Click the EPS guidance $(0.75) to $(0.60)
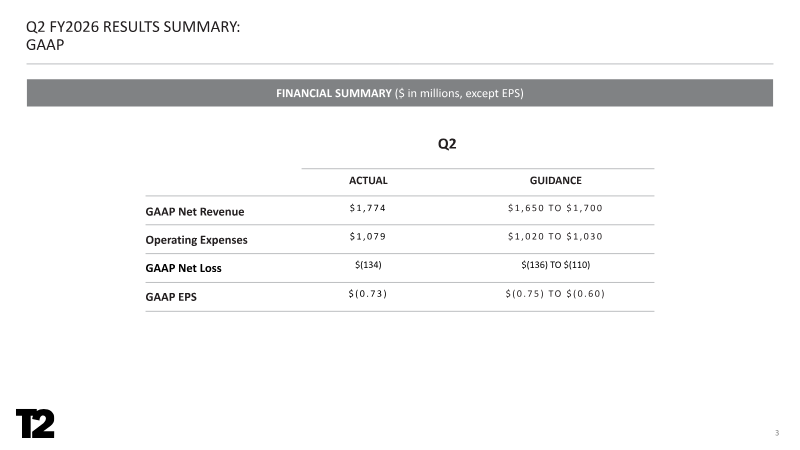The image size is (800, 450). pyautogui.click(x=555, y=293)
